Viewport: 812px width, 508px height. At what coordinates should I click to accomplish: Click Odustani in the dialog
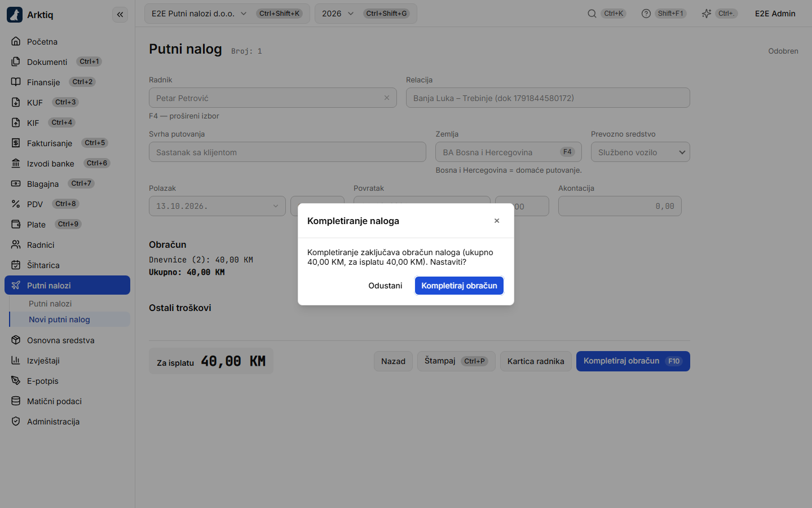click(385, 286)
